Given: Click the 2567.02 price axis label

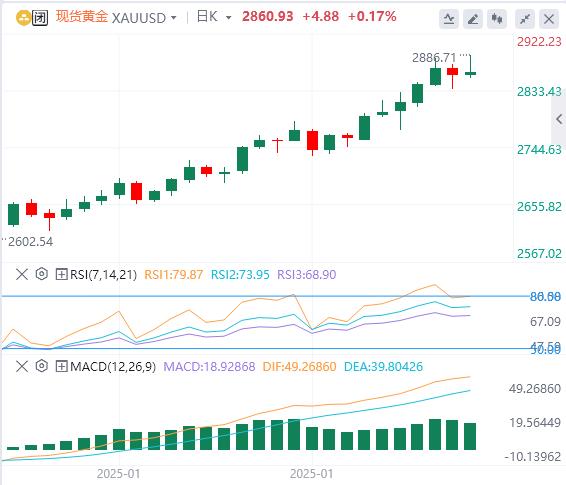Looking at the screenshot, I should [x=539, y=254].
